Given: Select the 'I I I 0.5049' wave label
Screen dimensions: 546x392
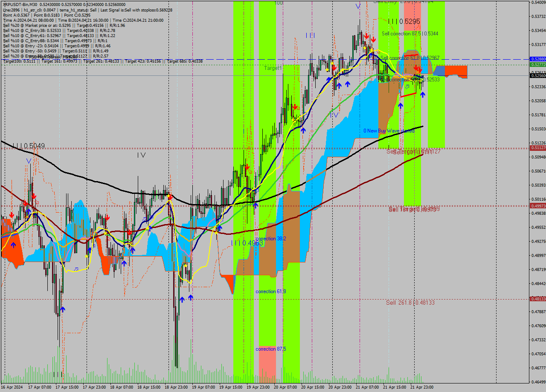Looking at the screenshot, I should pos(28,146).
